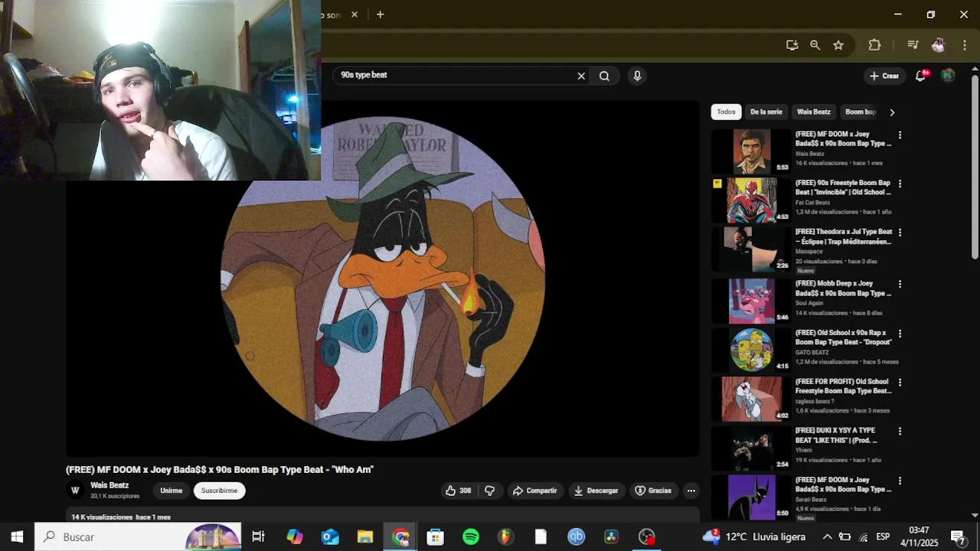Open the Pink Panther thumbnail Mobb Deep video

pos(751,300)
